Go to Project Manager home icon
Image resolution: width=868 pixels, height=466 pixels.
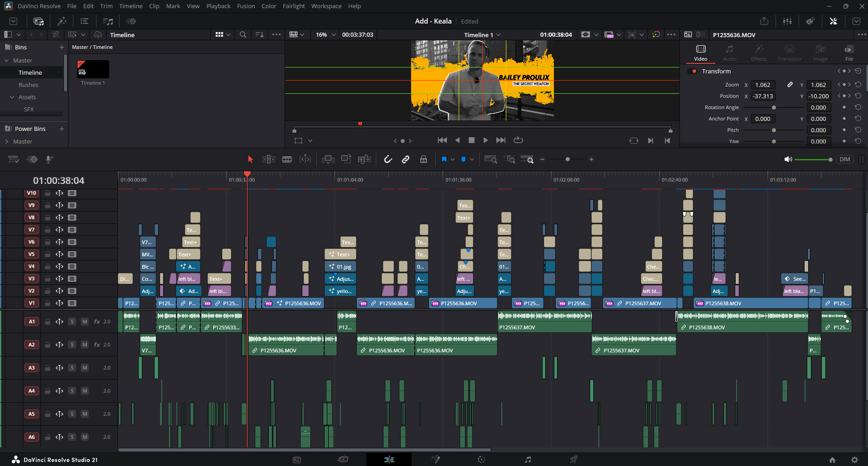pos(832,460)
